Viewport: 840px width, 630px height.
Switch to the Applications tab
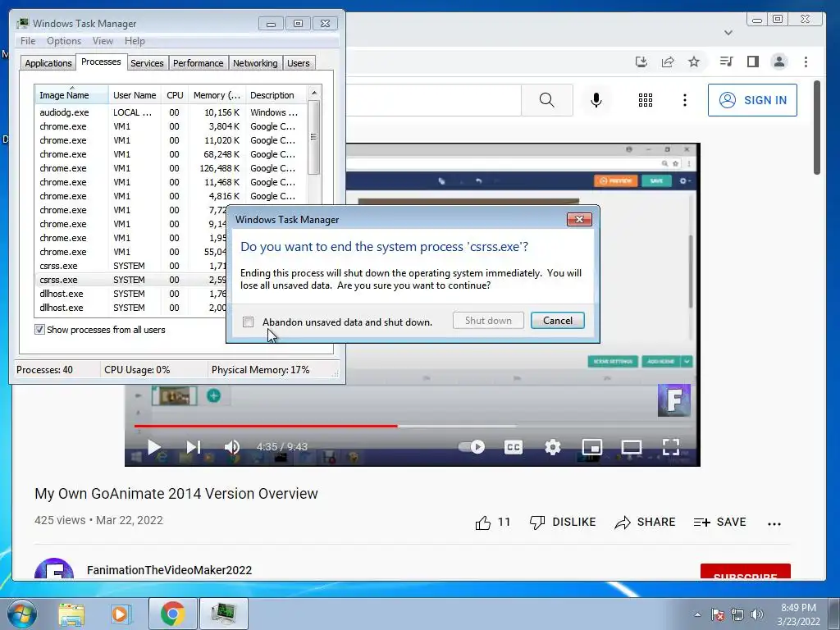coord(48,62)
